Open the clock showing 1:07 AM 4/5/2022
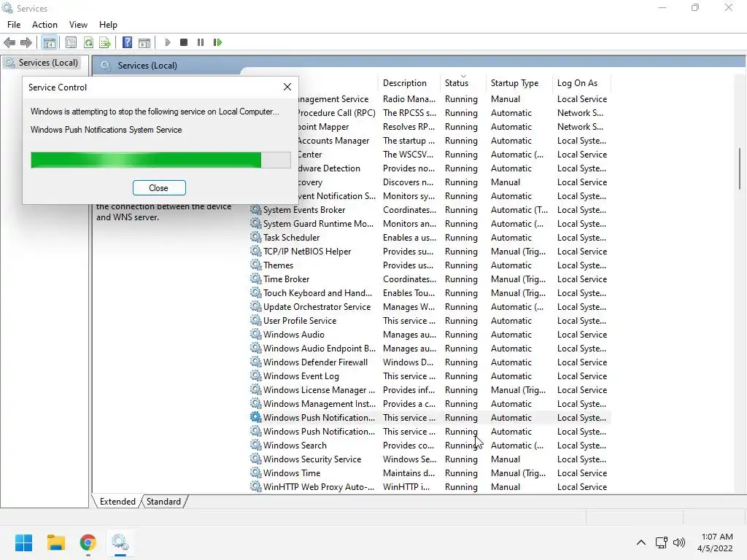The width and height of the screenshot is (747, 560). [715, 542]
